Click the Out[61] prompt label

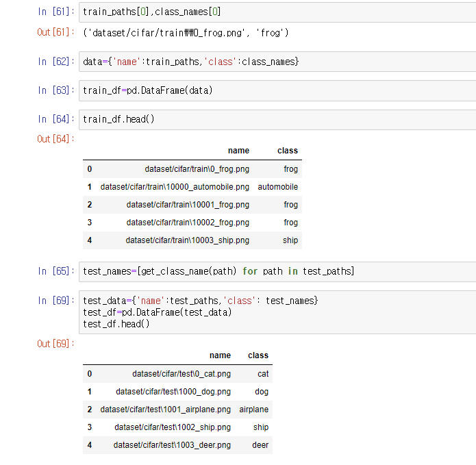56,32
